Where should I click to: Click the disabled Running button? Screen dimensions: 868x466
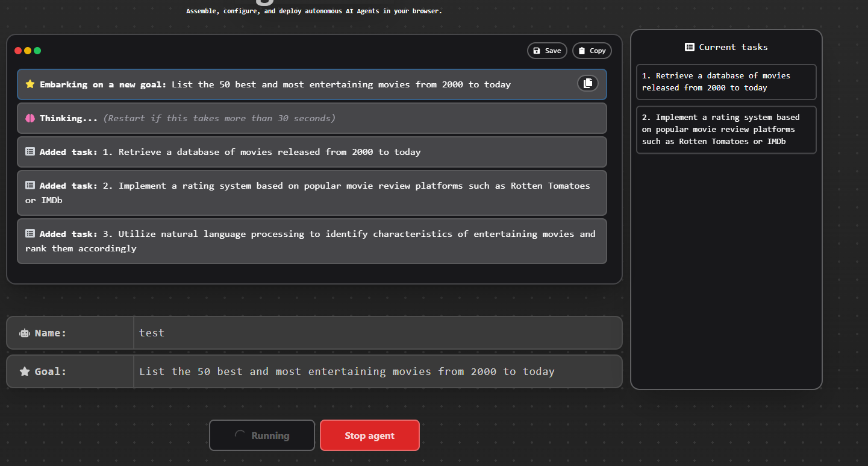tap(262, 435)
